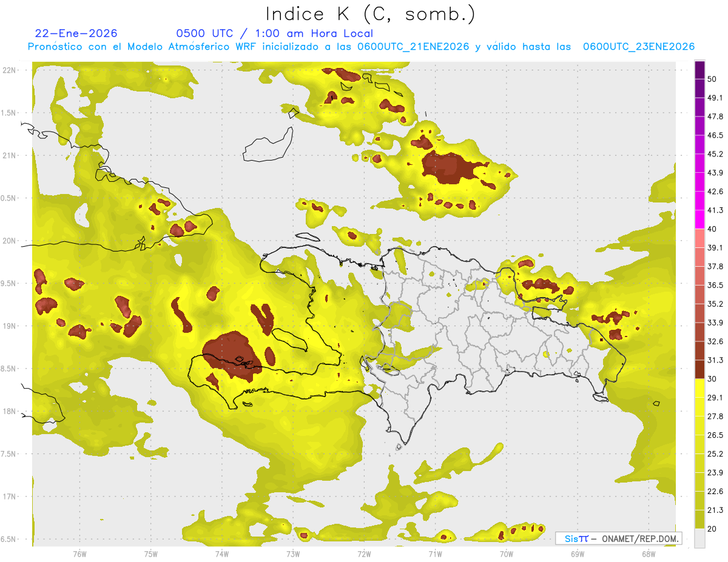Viewport: 728px width, 562px height.
Task: Click the '32.6' color scale value
Action: (715, 341)
